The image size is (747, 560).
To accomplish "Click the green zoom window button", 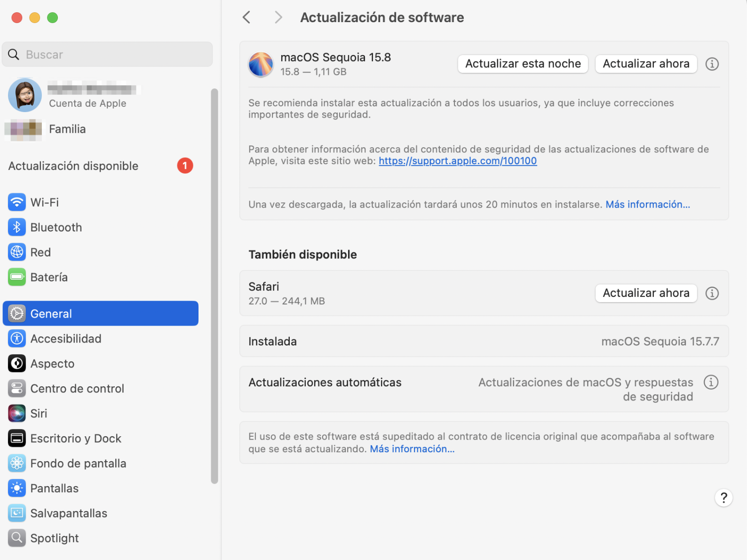I will coord(53,17).
